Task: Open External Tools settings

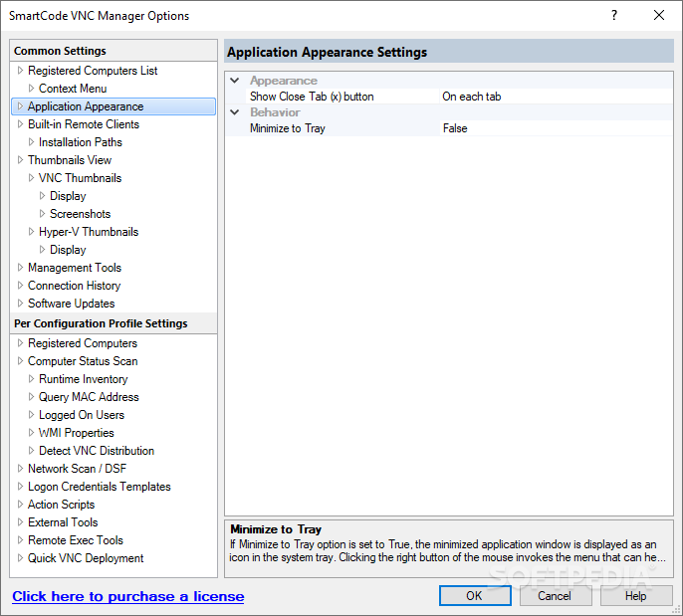Action: click(63, 522)
